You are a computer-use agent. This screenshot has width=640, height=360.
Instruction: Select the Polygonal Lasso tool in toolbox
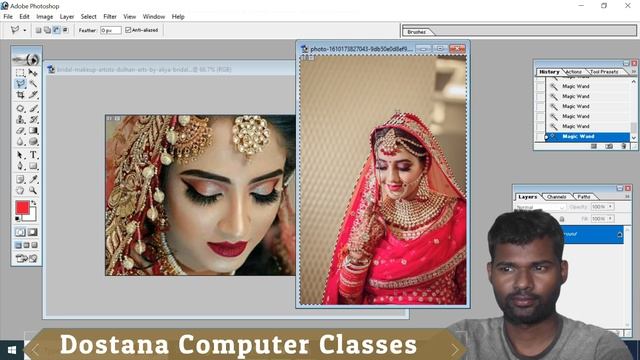(20, 84)
